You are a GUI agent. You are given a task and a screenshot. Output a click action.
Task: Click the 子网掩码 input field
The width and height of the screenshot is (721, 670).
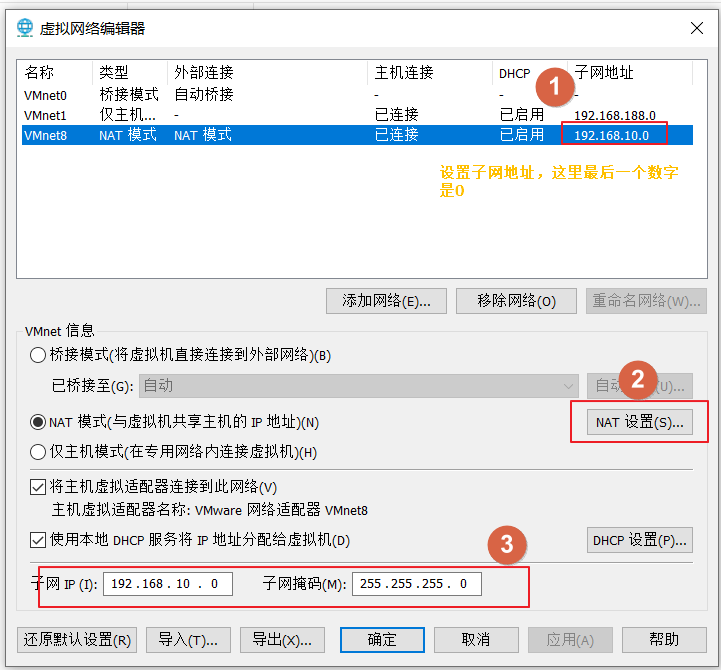[417, 584]
